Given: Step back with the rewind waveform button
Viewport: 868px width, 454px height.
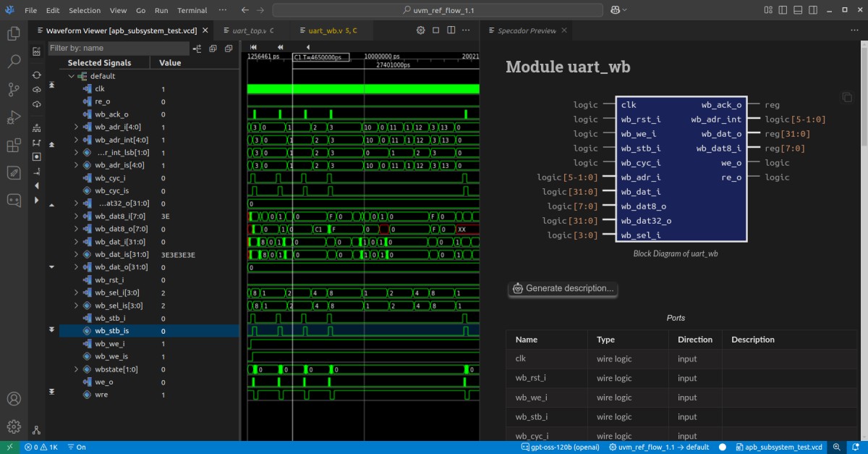Looking at the screenshot, I should [280, 47].
